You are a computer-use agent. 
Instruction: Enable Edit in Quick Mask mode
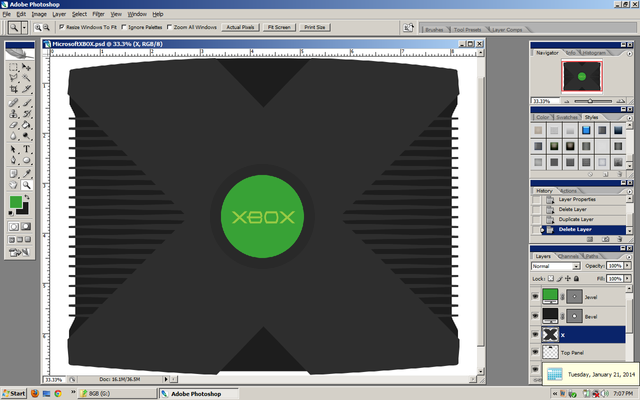click(26, 227)
